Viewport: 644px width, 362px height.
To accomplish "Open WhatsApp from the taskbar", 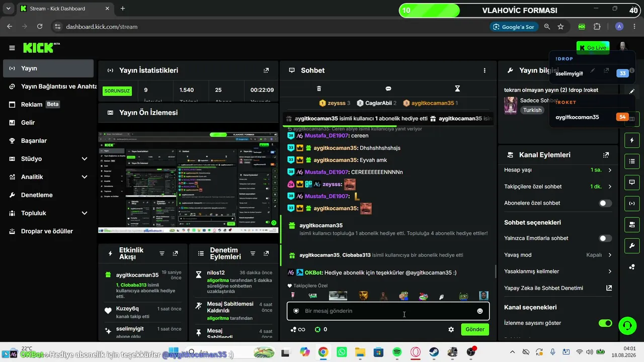I will point(342,352).
